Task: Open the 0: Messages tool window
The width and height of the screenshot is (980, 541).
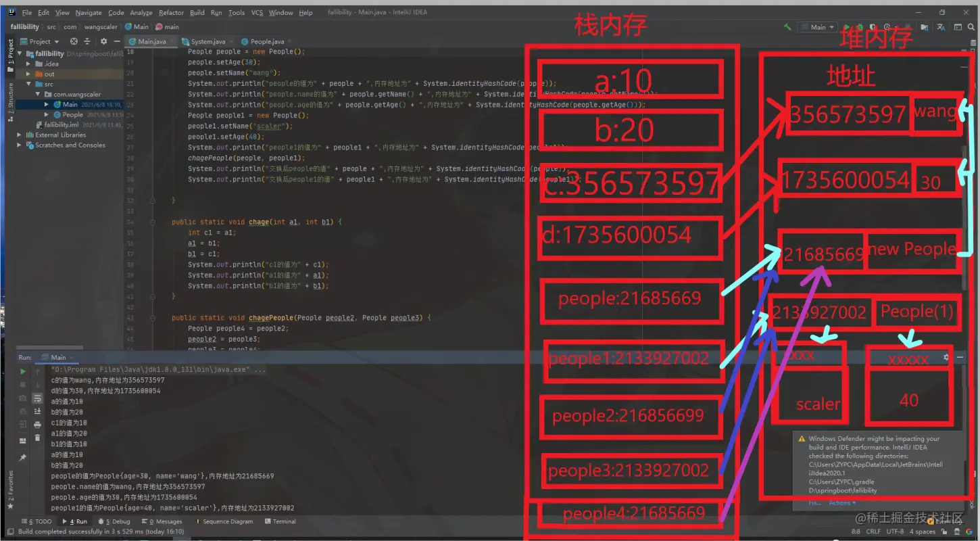Action: 161,521
